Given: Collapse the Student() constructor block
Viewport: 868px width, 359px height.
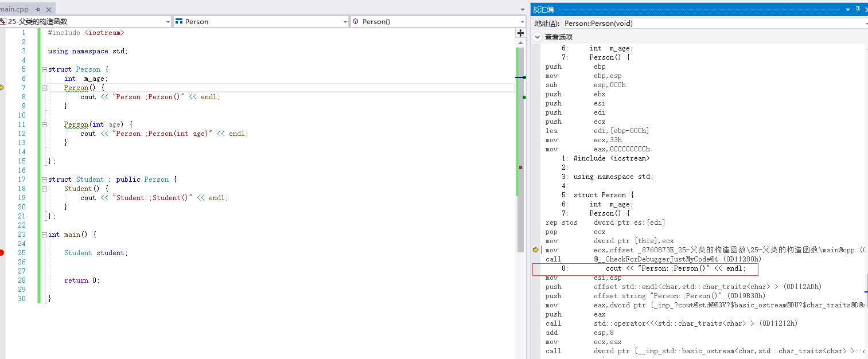Looking at the screenshot, I should (45, 189).
